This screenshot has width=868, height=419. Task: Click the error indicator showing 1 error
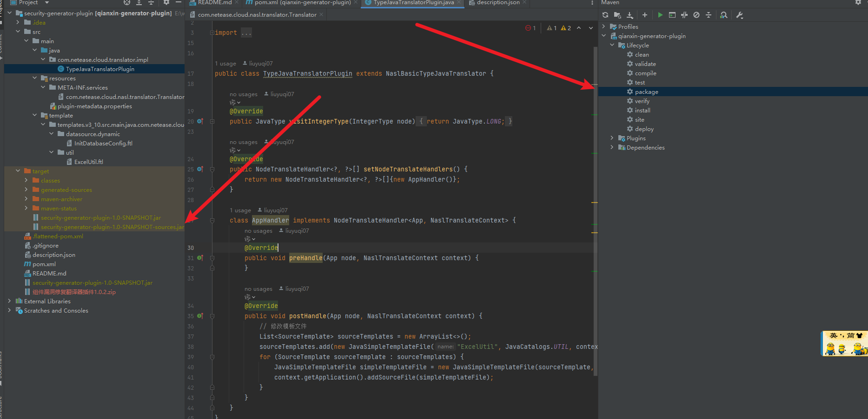[x=530, y=28]
